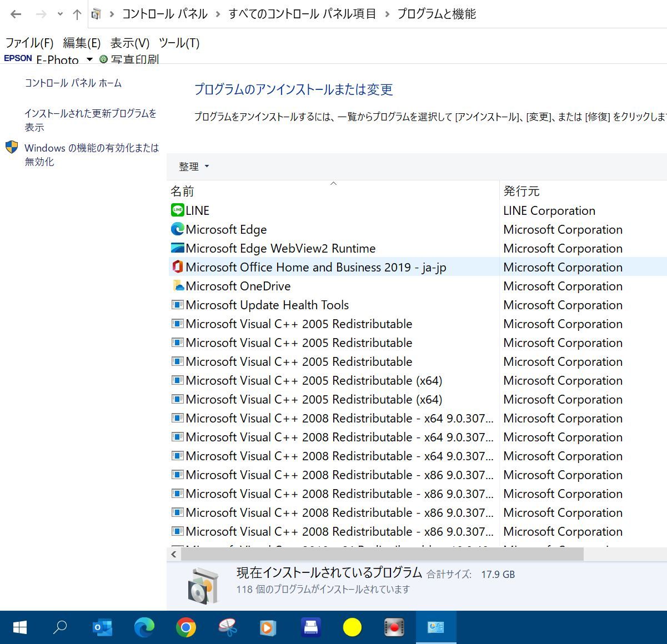Go forward with the forward arrow

(x=41, y=14)
